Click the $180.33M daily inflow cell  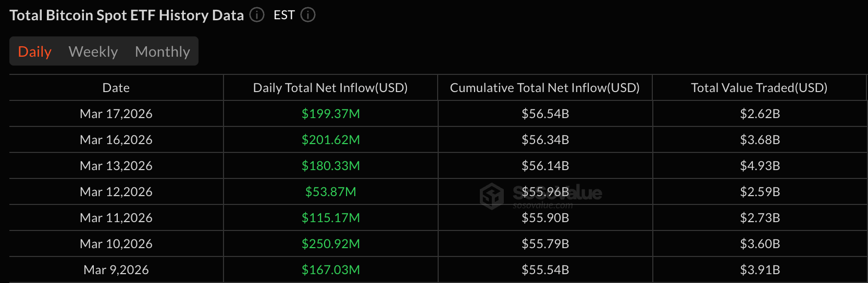[331, 166]
